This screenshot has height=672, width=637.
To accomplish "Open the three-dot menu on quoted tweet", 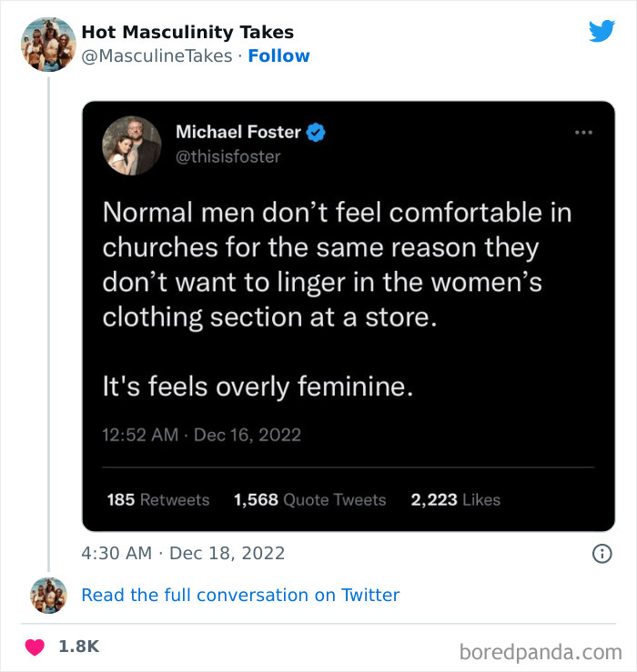I will coord(583,132).
